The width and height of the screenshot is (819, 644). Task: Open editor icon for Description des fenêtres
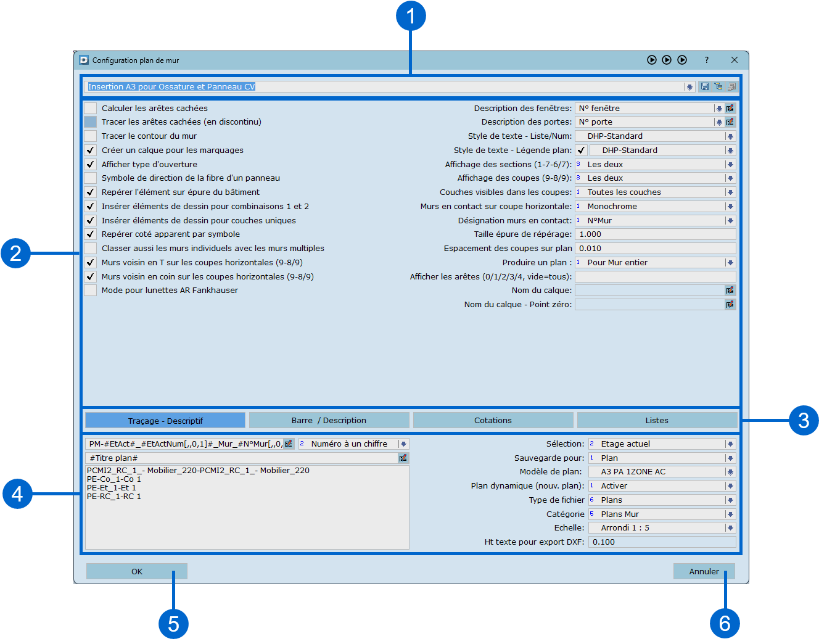tap(730, 109)
